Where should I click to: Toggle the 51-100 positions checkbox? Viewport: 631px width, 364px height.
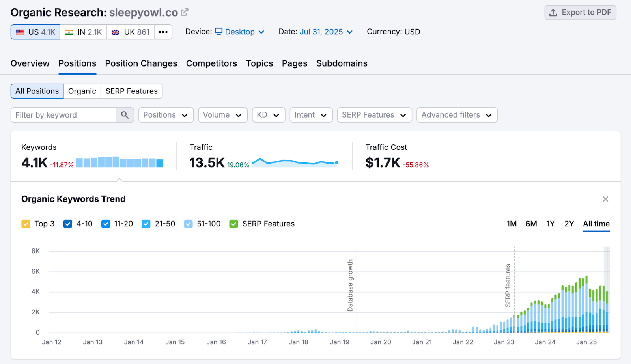pyautogui.click(x=189, y=224)
